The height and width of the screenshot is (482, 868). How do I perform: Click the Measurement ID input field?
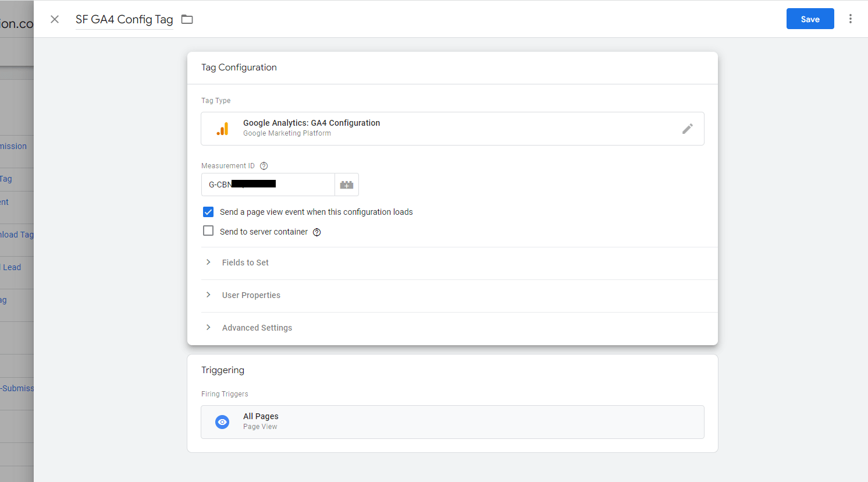coord(268,185)
